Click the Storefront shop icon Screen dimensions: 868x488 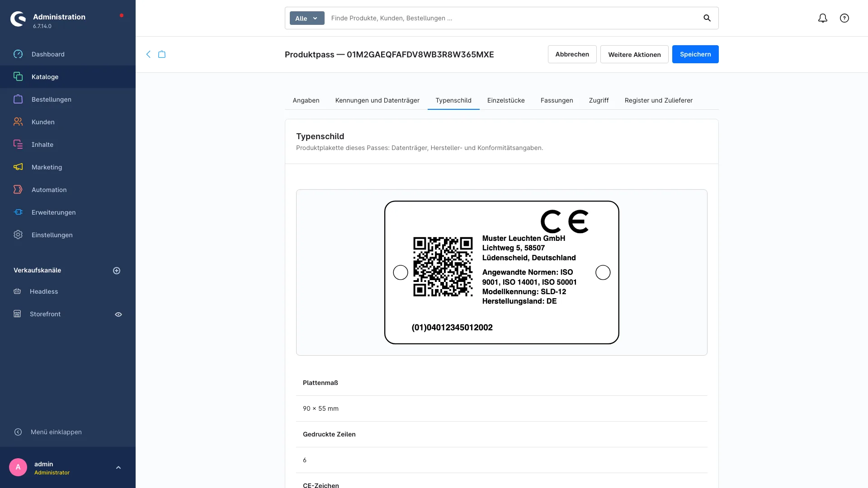[x=17, y=314]
